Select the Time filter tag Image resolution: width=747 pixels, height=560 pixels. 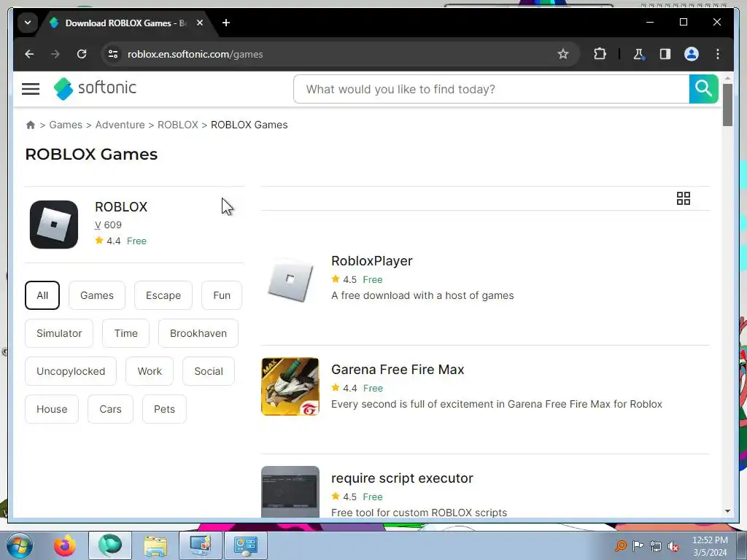click(125, 333)
